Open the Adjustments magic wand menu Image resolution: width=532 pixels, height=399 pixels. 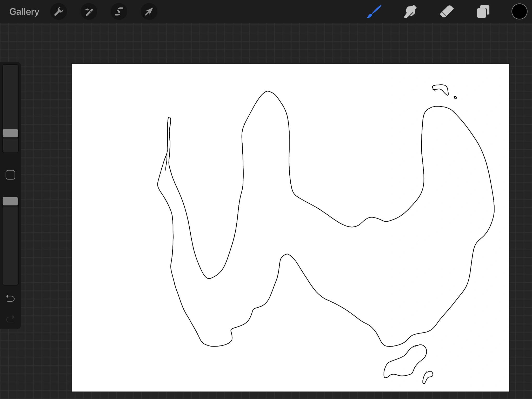point(89,12)
